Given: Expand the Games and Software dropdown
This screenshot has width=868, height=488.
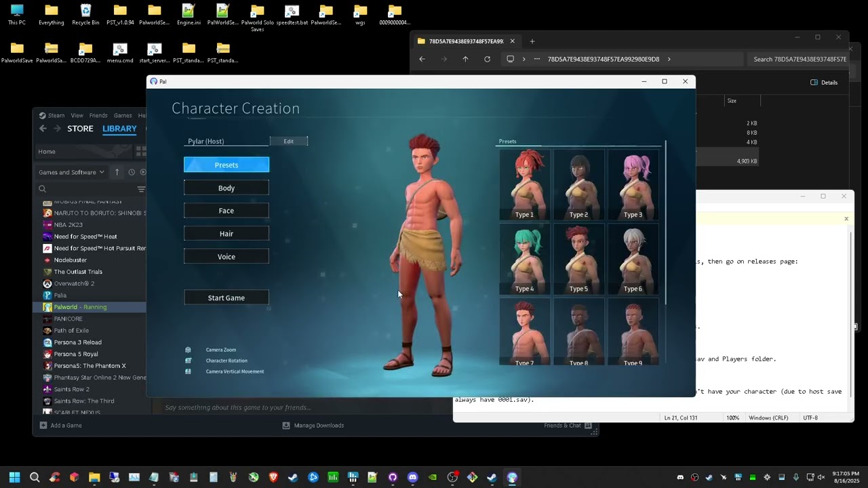Looking at the screenshot, I should tap(71, 172).
